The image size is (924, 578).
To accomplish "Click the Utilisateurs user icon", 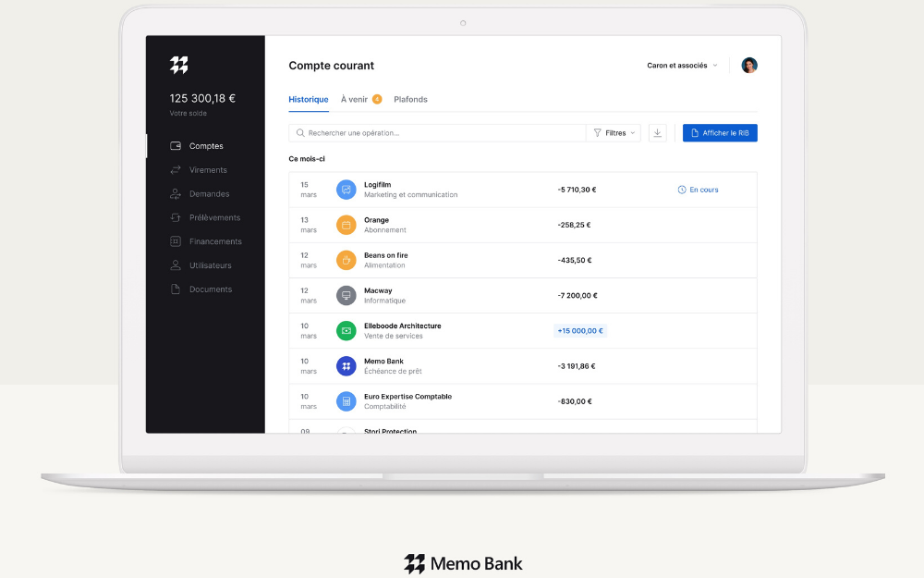I will [175, 265].
